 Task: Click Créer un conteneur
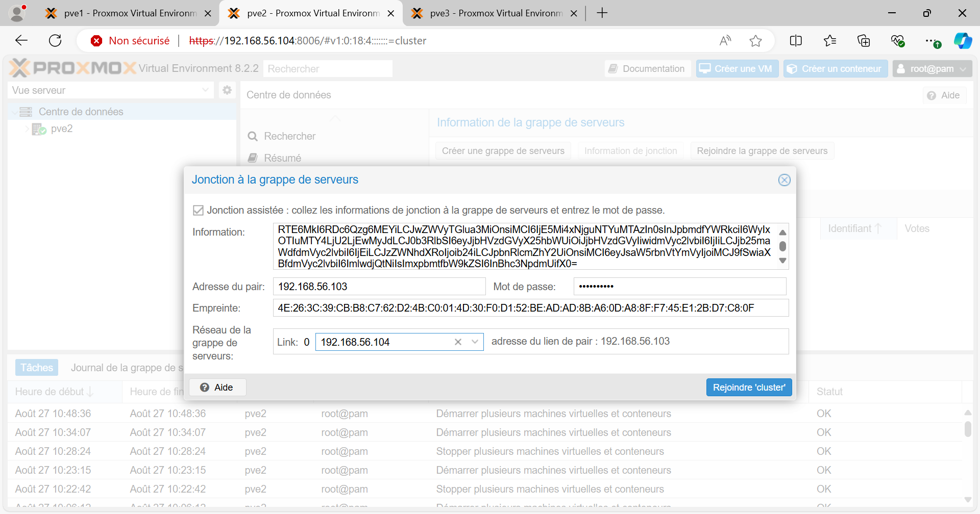(836, 69)
